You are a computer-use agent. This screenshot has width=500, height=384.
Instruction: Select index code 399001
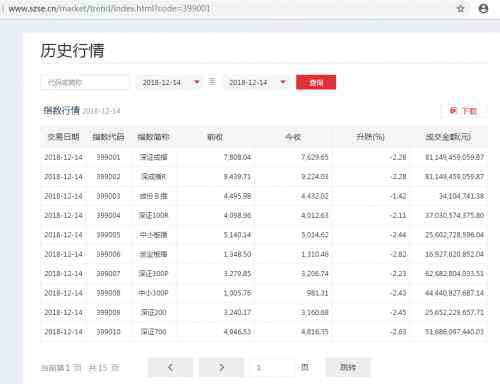pos(108,157)
